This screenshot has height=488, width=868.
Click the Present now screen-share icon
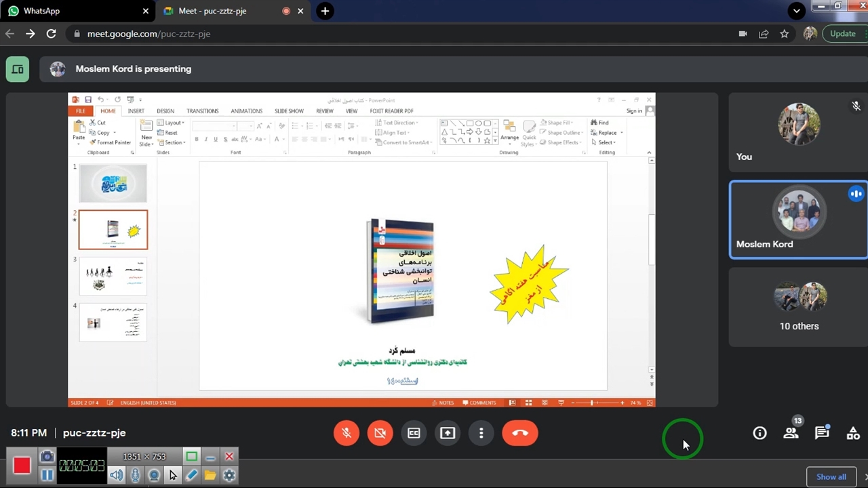[x=448, y=433]
